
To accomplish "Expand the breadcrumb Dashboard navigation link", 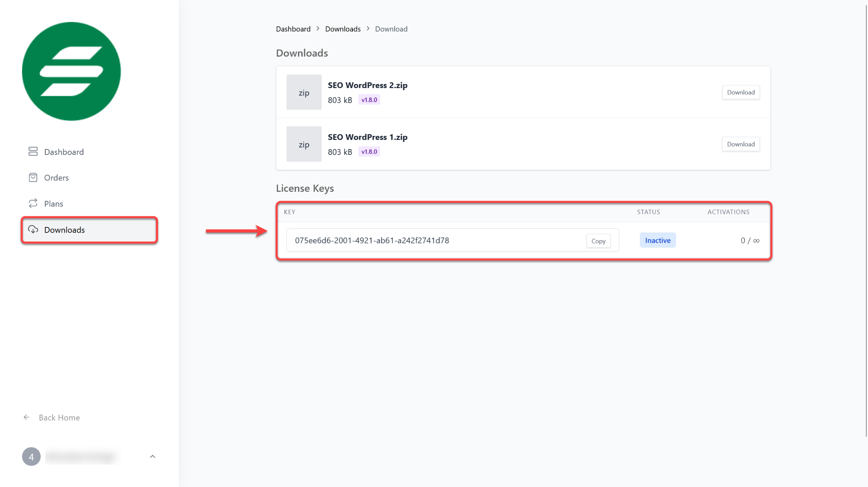I will click(x=293, y=28).
